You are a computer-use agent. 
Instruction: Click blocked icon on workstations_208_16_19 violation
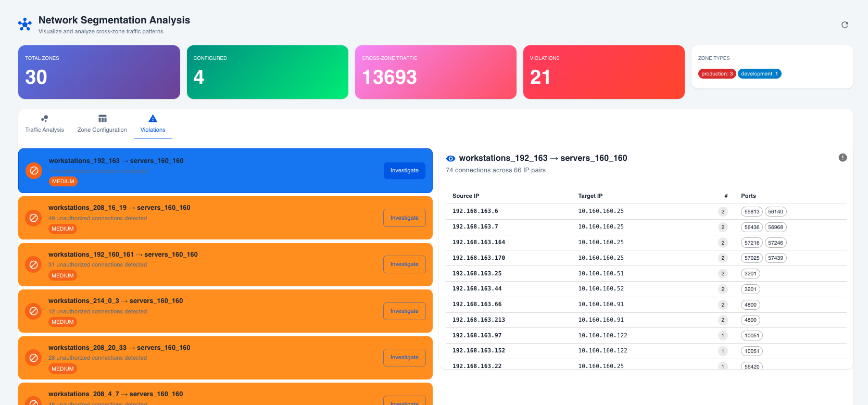click(x=34, y=218)
